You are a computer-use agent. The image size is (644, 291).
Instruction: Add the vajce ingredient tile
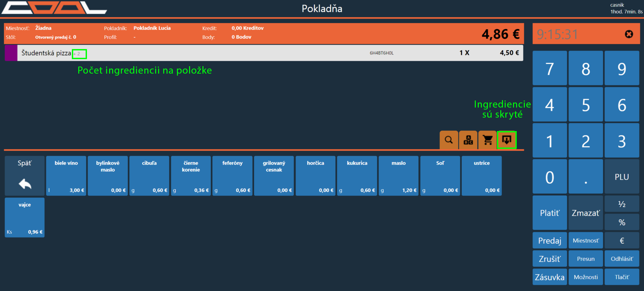(x=25, y=217)
